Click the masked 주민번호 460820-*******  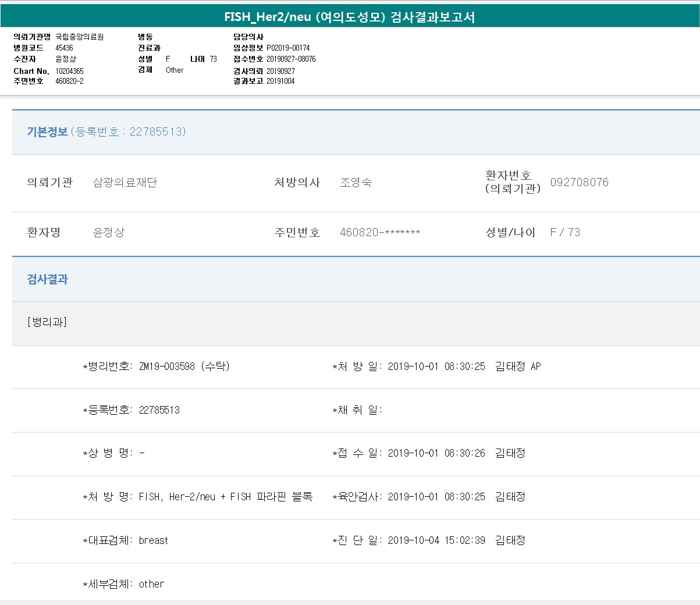[x=381, y=233]
